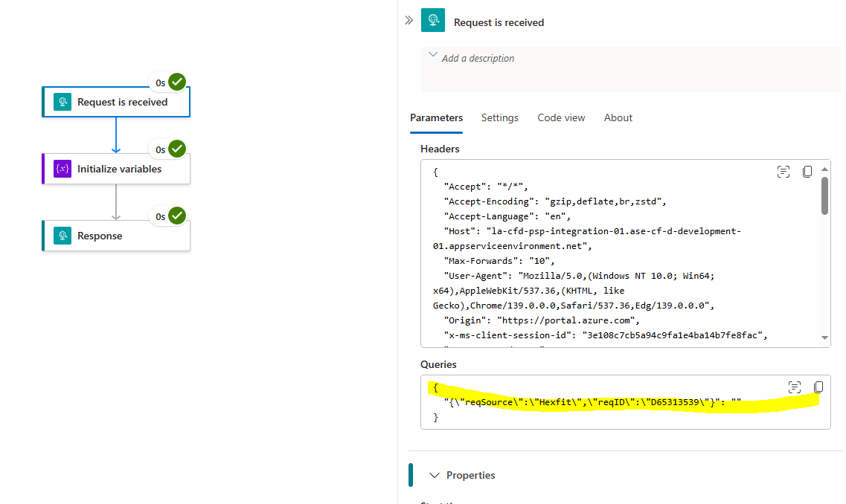Click the success checkmark on Request is received
The height and width of the screenshot is (504, 846).
pos(176,82)
